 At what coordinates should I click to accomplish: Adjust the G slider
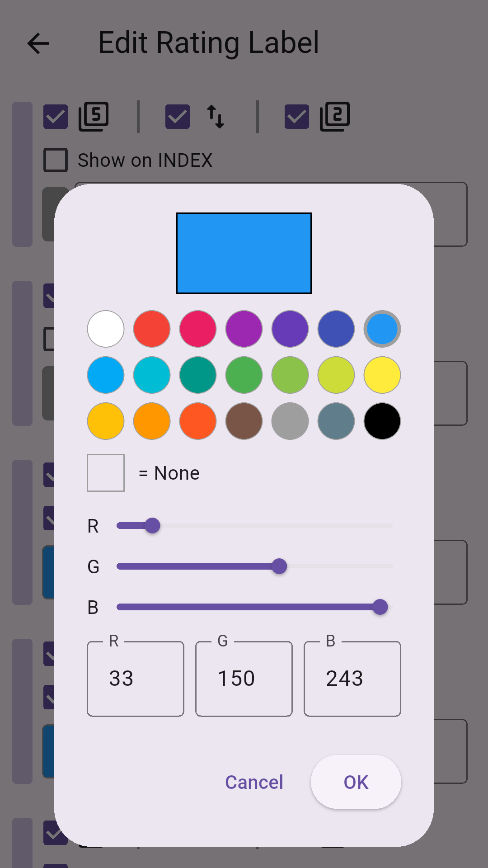click(x=280, y=566)
